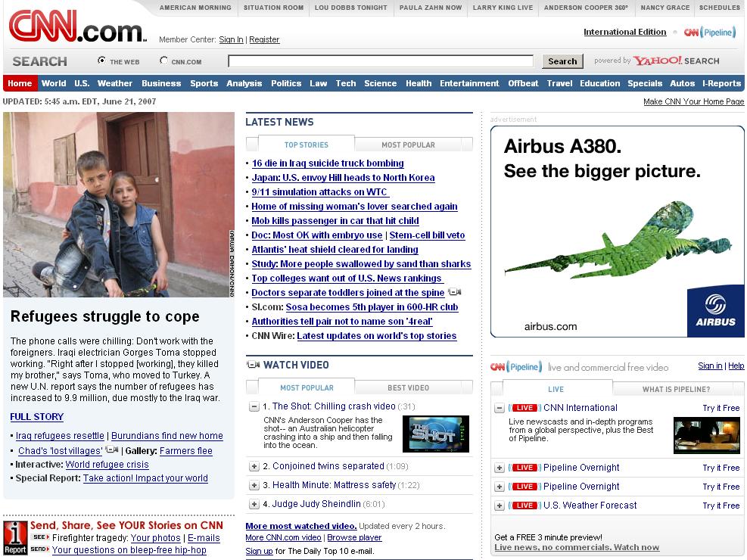Click video camera icon beside conjoined toddlers story
Viewport: 747px width, 560px height.
454,292
